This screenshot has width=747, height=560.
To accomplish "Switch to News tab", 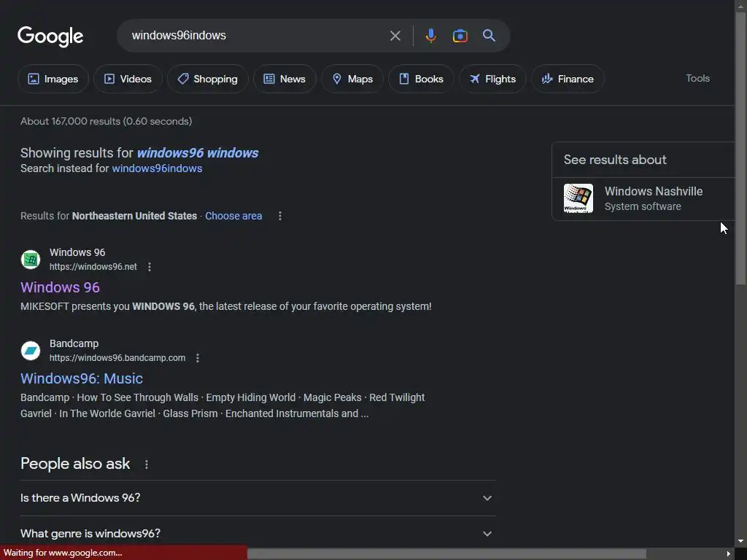I will pyautogui.click(x=285, y=79).
